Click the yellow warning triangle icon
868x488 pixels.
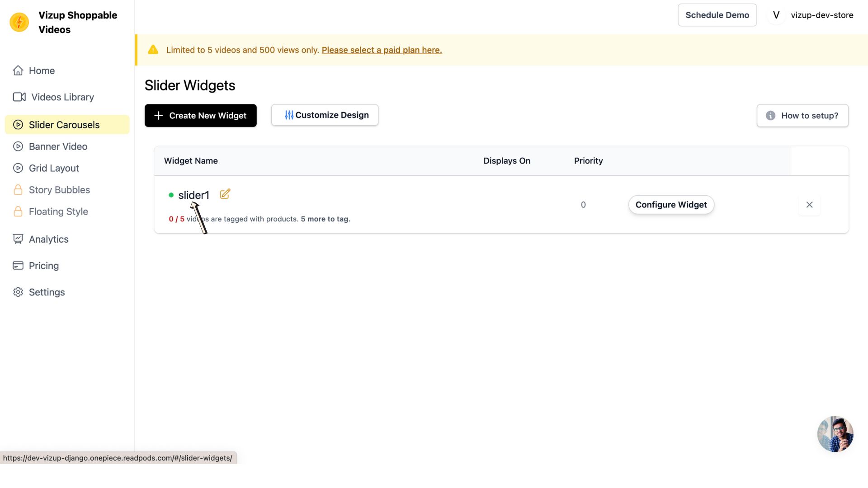coord(153,50)
